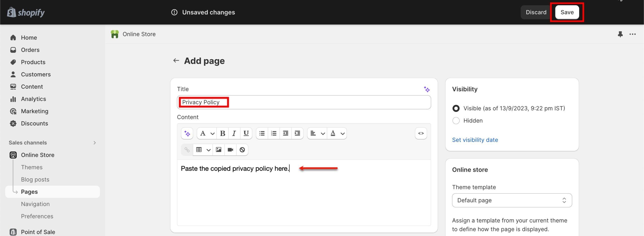Click the Discounts badge icon

13,123
